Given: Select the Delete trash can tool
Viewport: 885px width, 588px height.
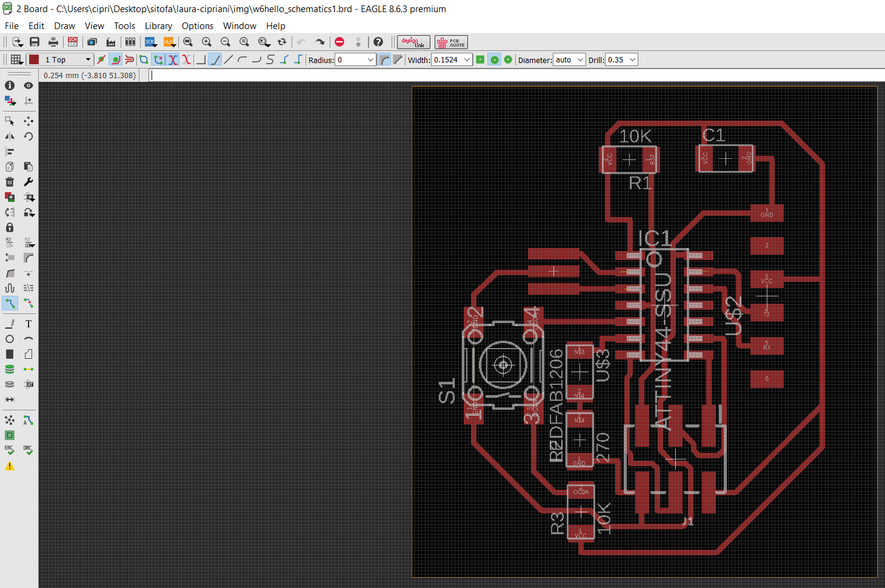Looking at the screenshot, I should 10,182.
